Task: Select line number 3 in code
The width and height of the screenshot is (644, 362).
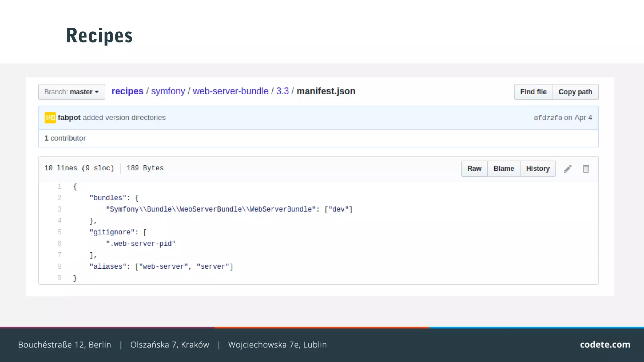Action: [x=59, y=209]
